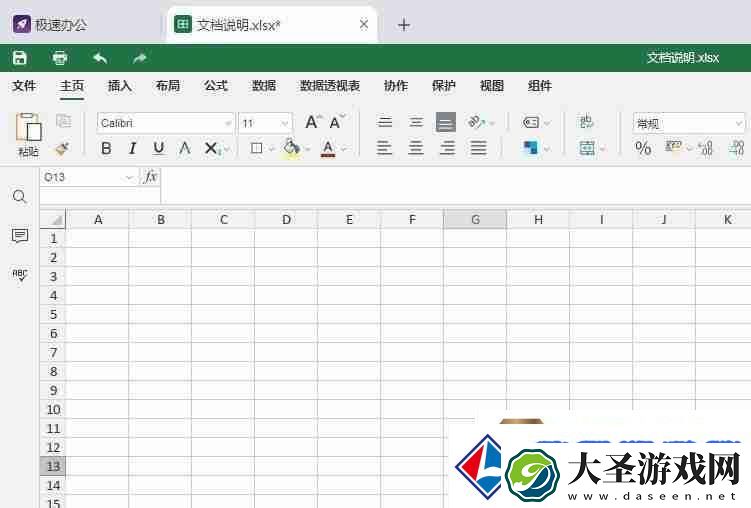Center text horizontally

coord(416,148)
